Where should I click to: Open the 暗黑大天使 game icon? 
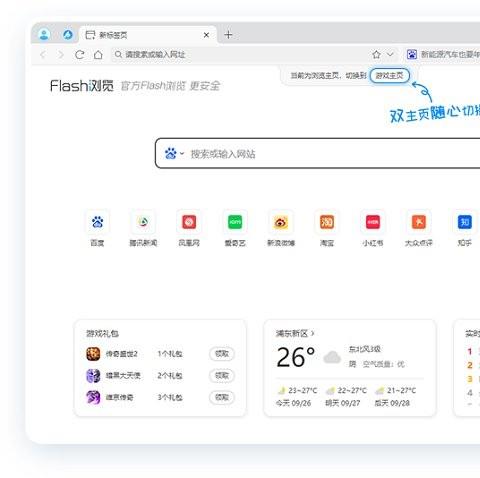coord(93,376)
